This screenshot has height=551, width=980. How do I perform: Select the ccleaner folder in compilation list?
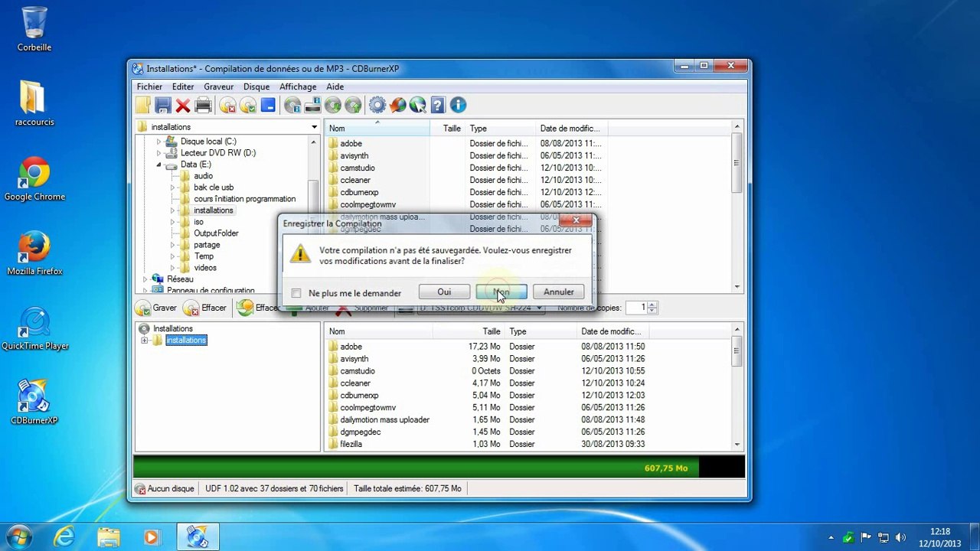coord(355,383)
